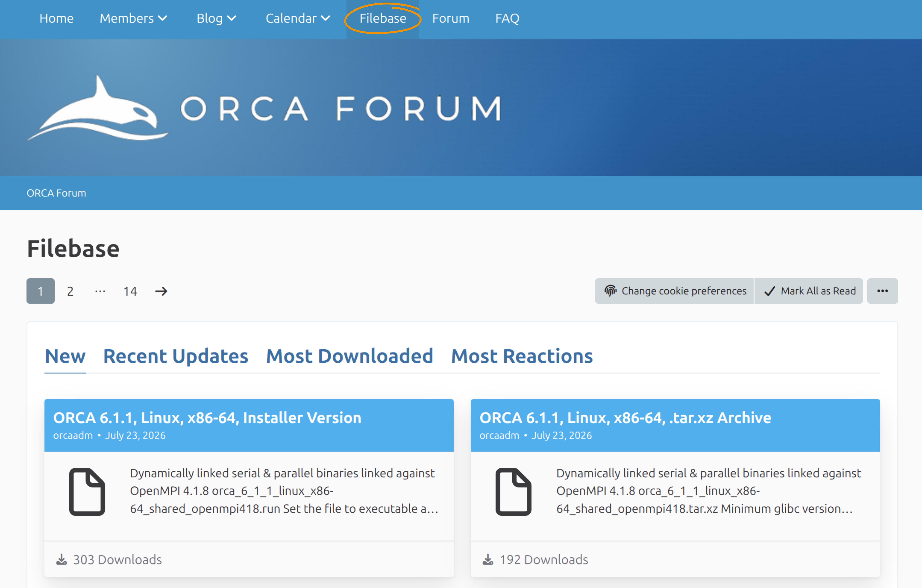Click the '303 Downloads' text

click(x=118, y=560)
